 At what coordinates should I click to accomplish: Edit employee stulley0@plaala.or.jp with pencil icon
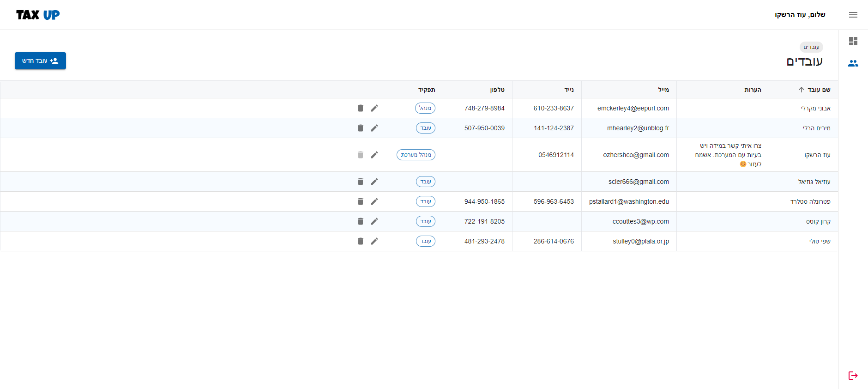tap(374, 241)
